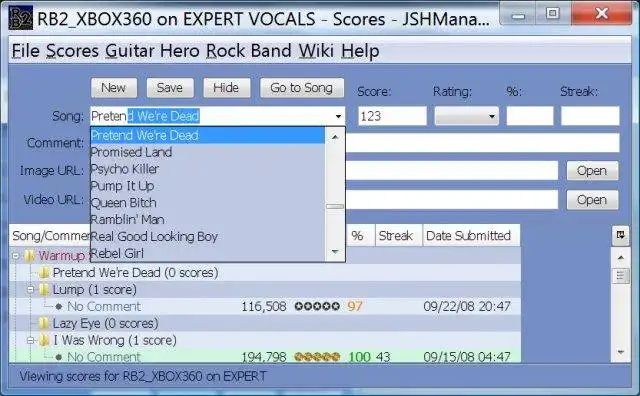Click the RB2 app icon in title bar
This screenshot has height=396, width=640.
pos(20,18)
